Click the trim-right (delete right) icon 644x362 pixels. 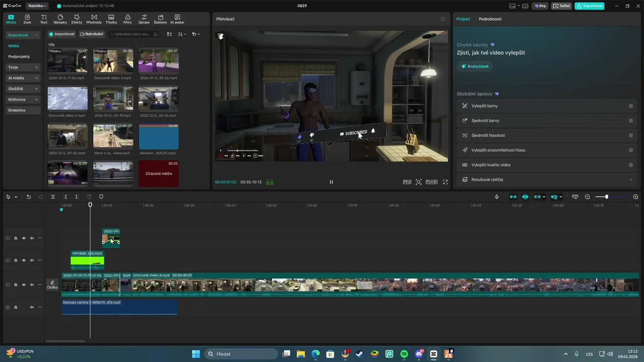76,197
